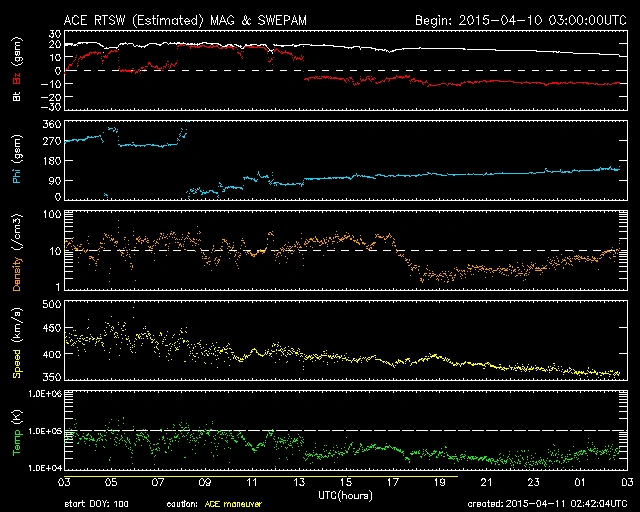640x512 pixels.
Task: Click the '450' tick on Speed axis
Action: click(x=52, y=328)
